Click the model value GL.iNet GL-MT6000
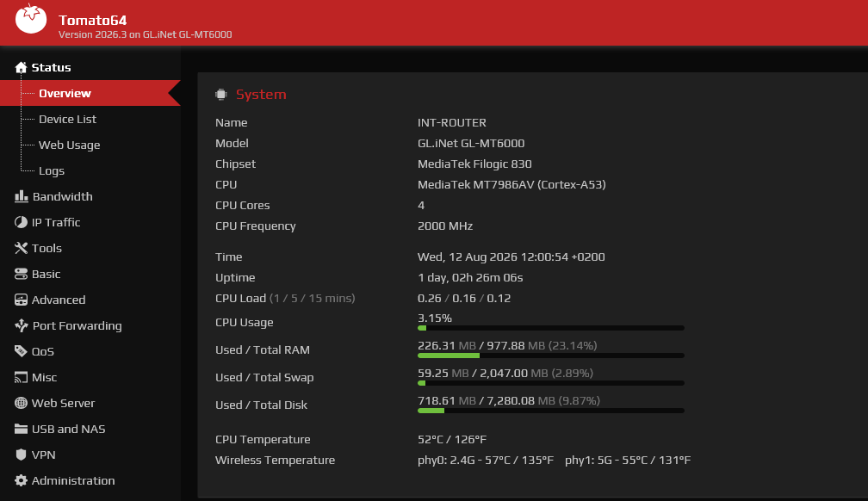868x501 pixels. (471, 143)
